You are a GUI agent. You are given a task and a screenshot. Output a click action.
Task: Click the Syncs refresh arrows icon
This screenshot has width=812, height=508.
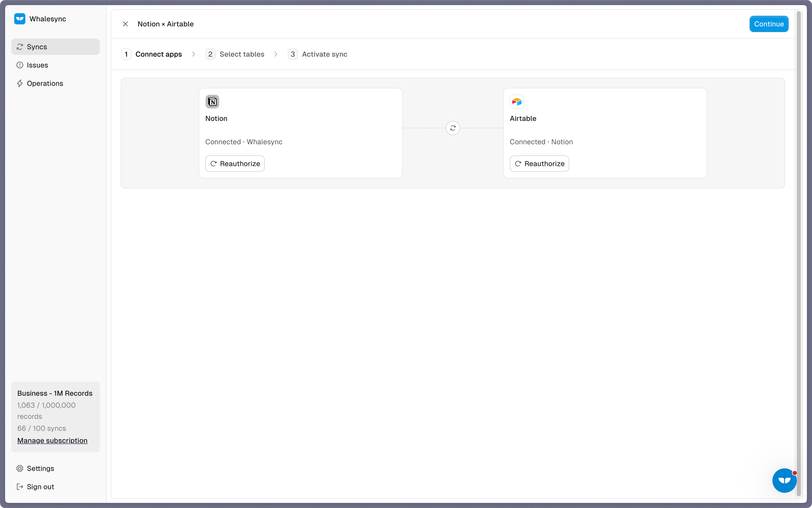click(x=20, y=47)
